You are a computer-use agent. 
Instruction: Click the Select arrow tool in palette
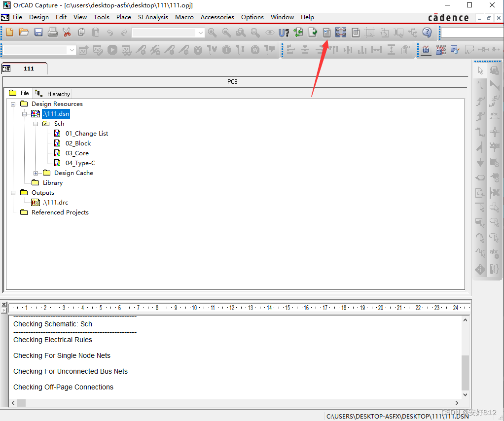tap(480, 70)
